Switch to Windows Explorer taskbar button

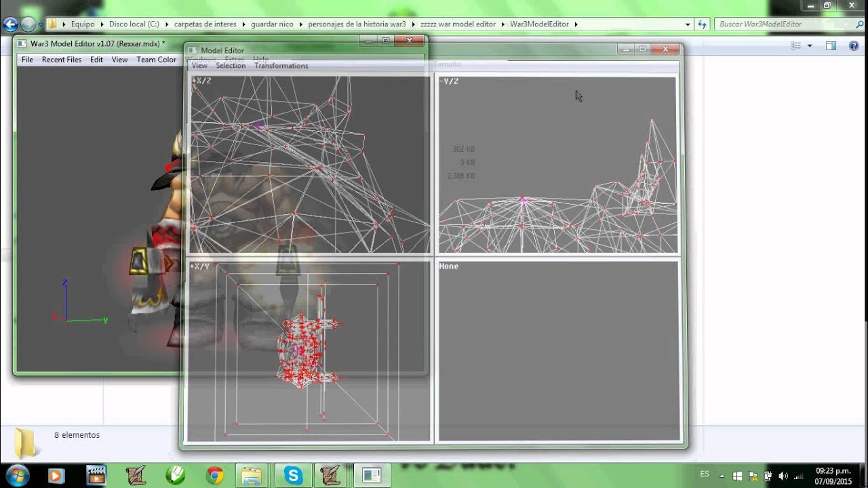tap(252, 476)
